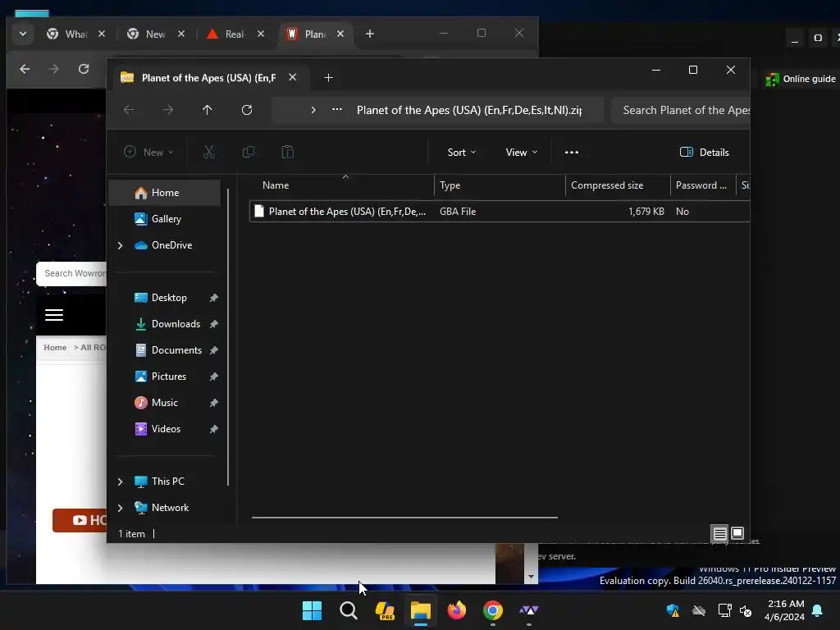
Task: Sort by the Compressed size column header
Action: [x=618, y=185]
